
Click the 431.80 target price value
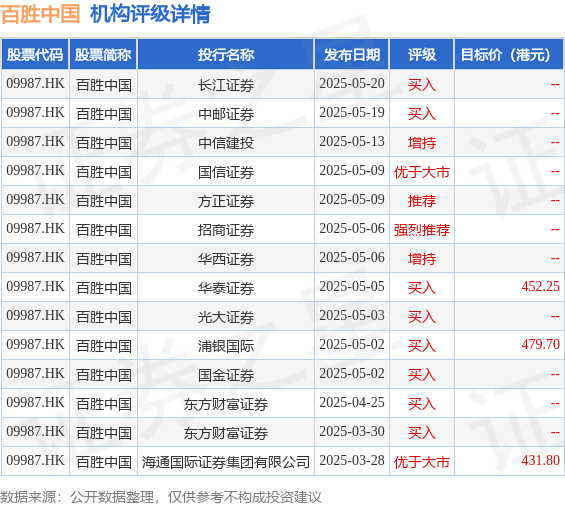[540, 461]
